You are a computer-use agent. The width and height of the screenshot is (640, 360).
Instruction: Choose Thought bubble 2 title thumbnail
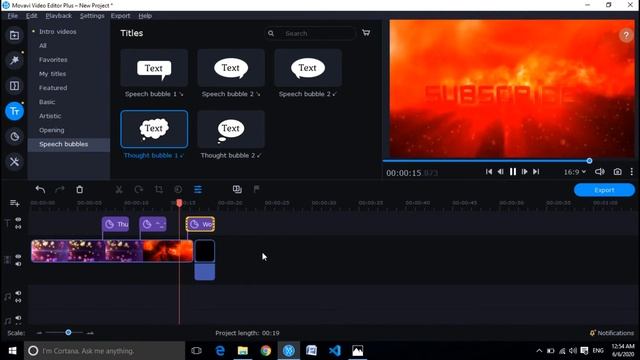click(231, 129)
